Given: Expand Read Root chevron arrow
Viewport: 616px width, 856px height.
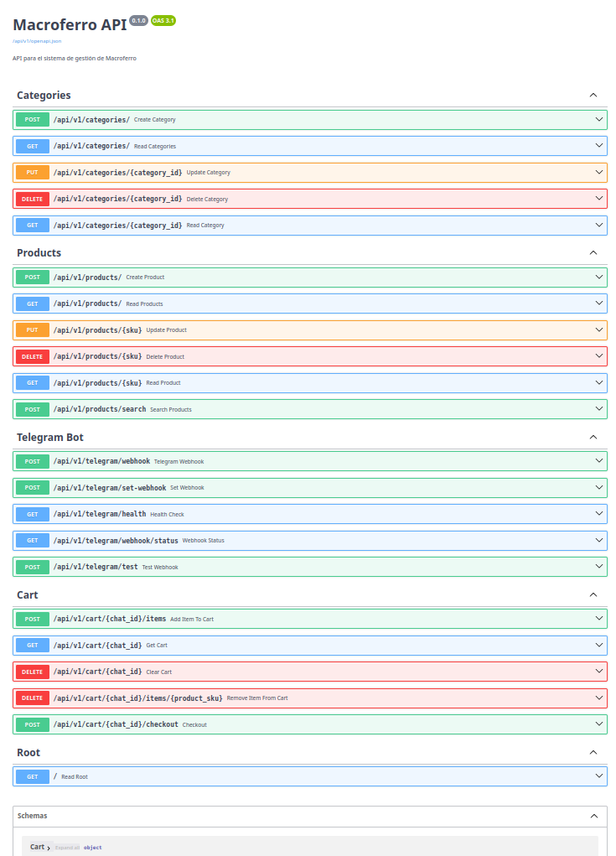Looking at the screenshot, I should 599,776.
